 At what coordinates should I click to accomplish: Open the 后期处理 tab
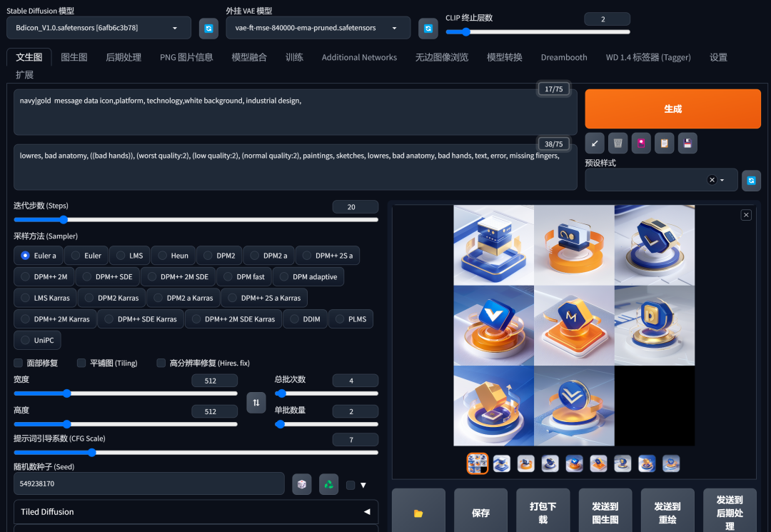click(x=124, y=57)
